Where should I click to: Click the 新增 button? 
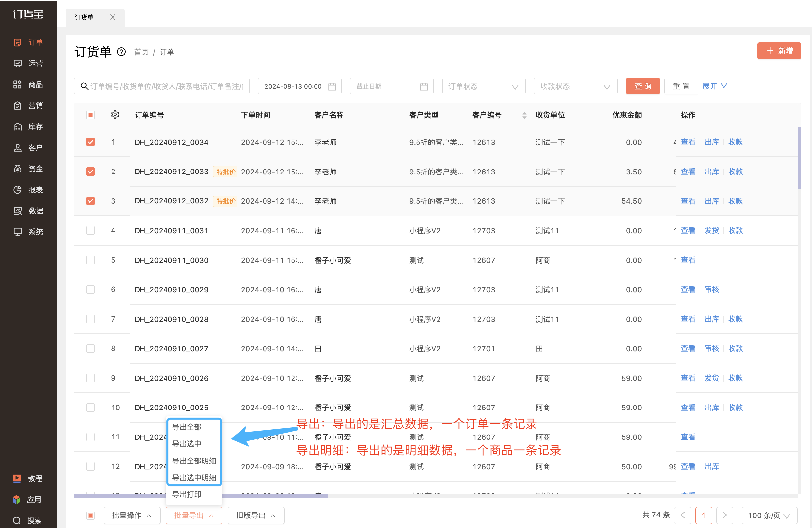click(x=779, y=51)
